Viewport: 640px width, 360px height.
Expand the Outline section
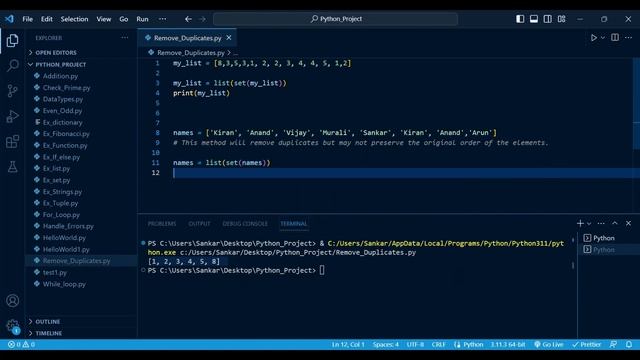tap(47, 322)
